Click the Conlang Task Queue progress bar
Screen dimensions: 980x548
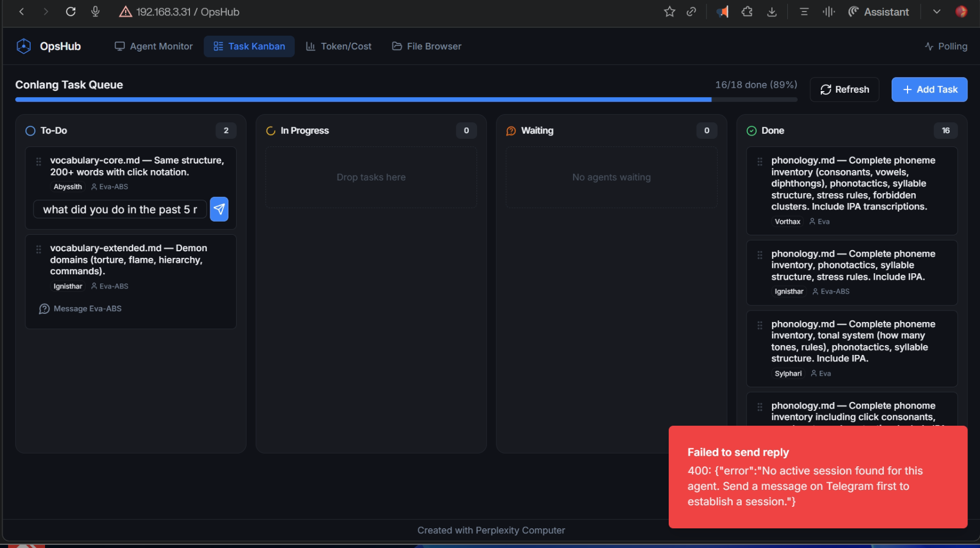pyautogui.click(x=406, y=100)
